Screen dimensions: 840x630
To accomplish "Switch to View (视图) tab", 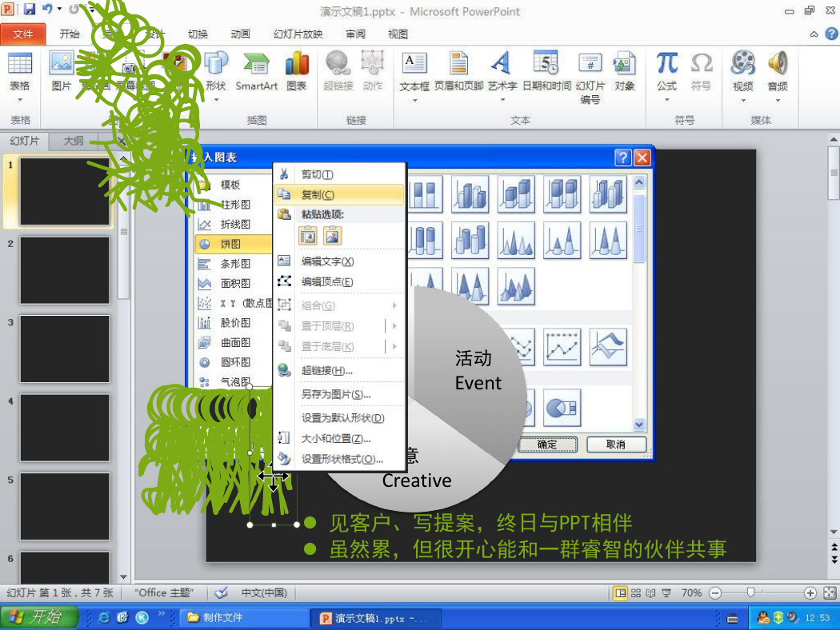I will 398,34.
